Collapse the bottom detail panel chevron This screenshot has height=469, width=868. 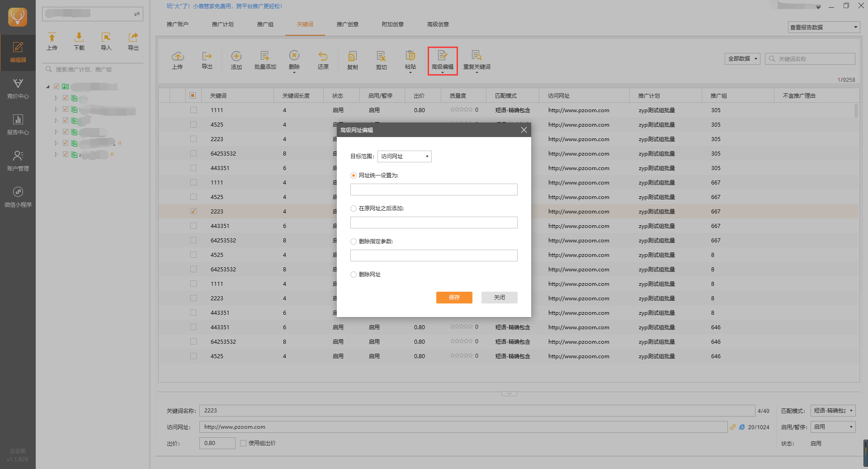[509, 393]
